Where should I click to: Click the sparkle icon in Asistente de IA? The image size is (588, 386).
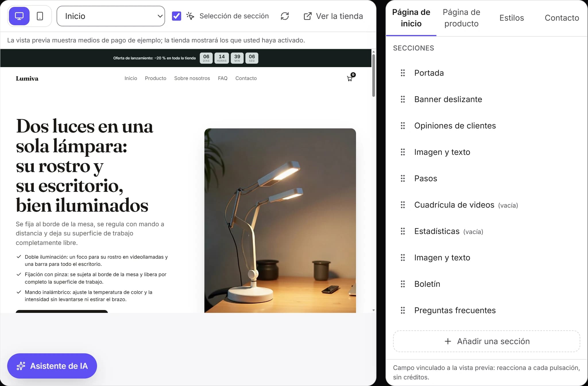21,366
